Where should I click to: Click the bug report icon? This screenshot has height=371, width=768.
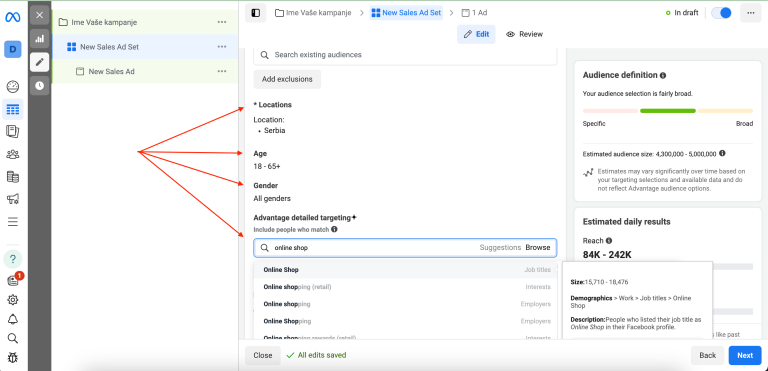tap(13, 358)
